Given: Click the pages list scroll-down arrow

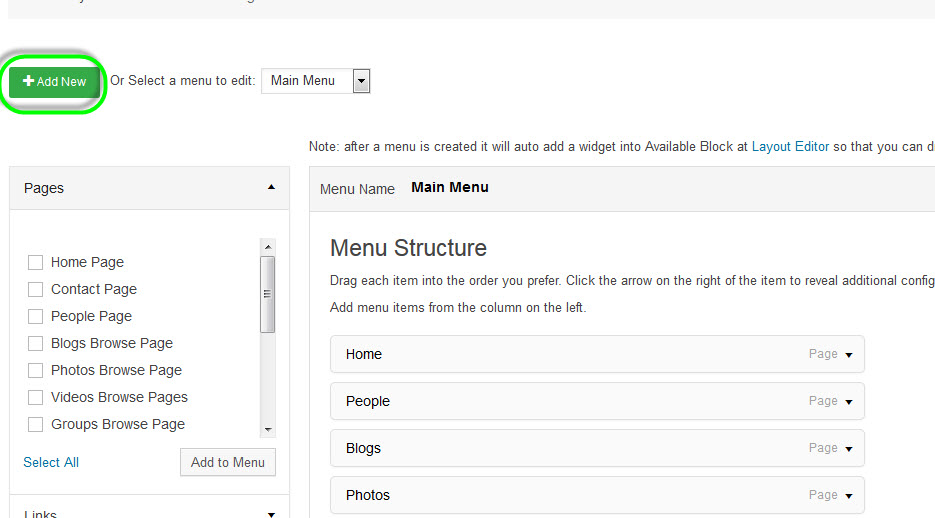Looking at the screenshot, I should click(267, 428).
